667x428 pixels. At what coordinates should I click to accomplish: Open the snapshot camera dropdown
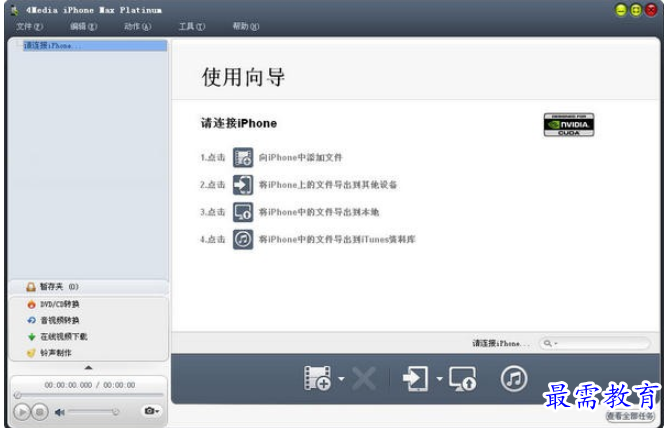(151, 411)
